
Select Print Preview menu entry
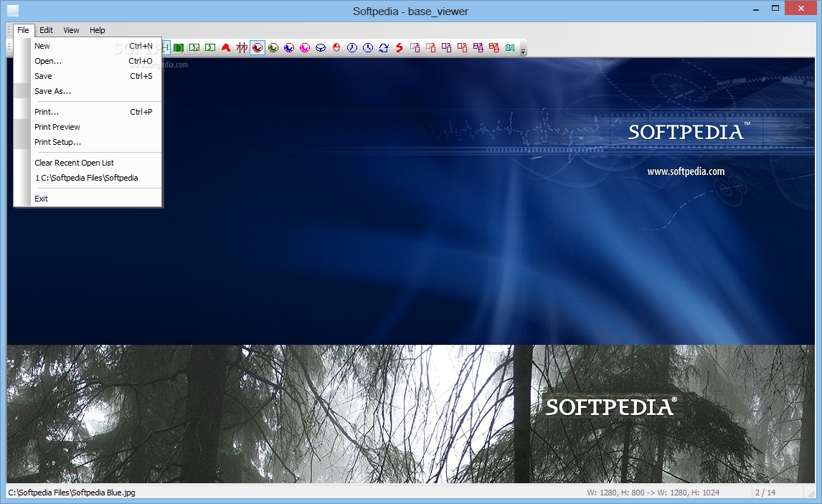pos(88,127)
